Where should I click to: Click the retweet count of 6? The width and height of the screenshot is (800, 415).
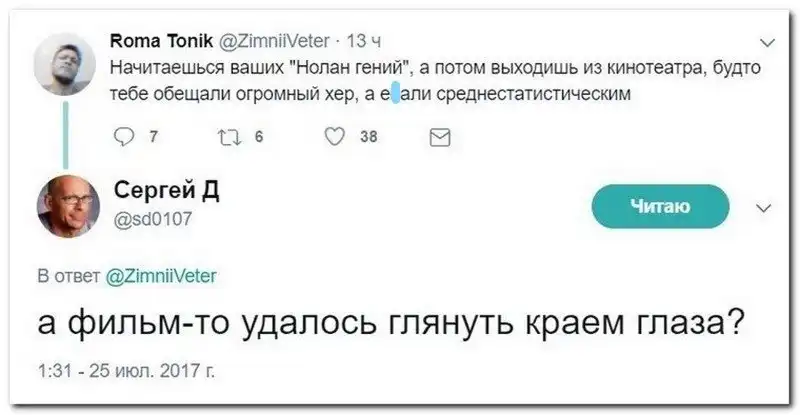(258, 139)
